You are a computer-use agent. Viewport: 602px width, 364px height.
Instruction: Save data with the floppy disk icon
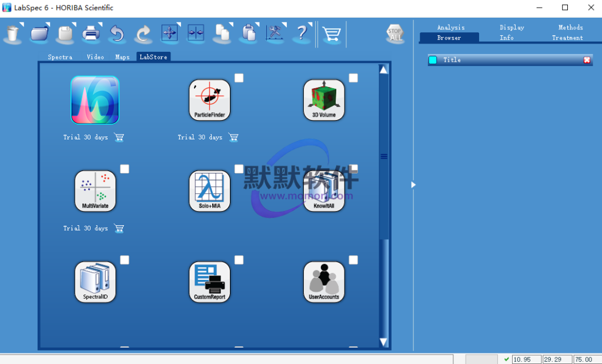tap(65, 34)
